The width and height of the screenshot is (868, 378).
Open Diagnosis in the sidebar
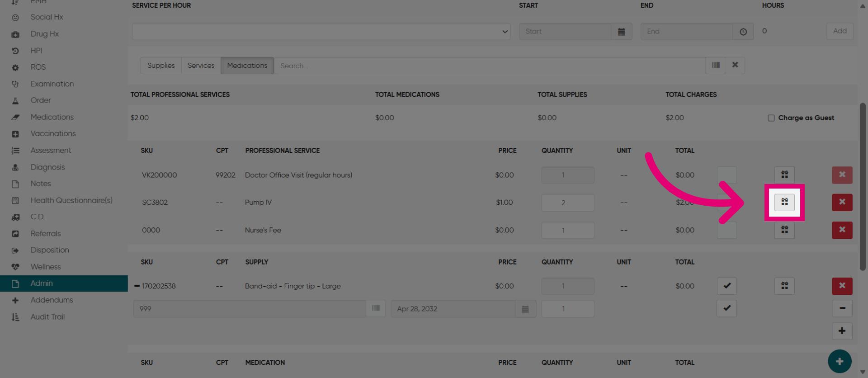point(47,167)
